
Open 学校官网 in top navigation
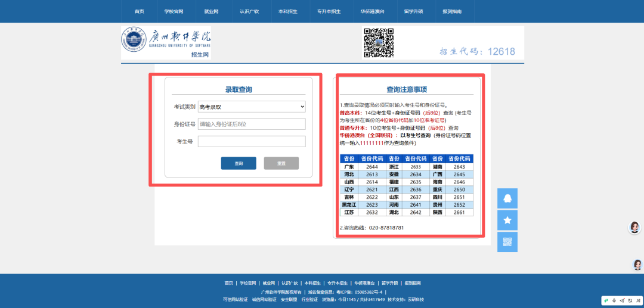[x=174, y=11]
